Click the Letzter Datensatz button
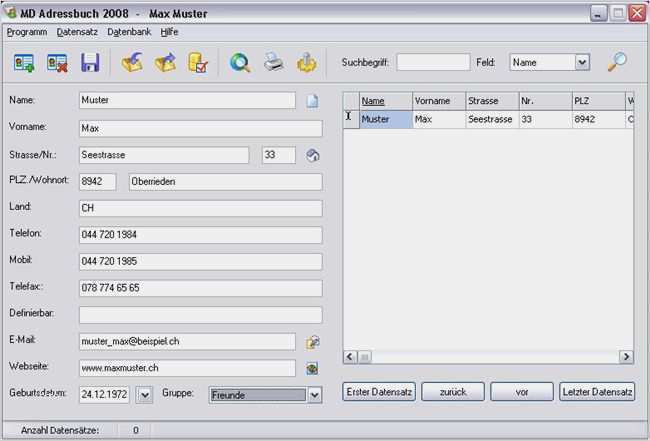The image size is (650, 441). click(x=597, y=392)
